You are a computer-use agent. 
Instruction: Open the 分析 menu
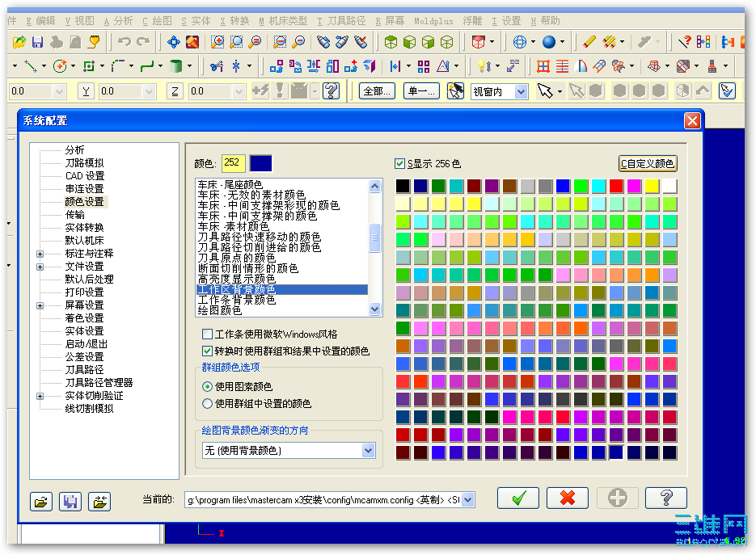click(x=118, y=21)
